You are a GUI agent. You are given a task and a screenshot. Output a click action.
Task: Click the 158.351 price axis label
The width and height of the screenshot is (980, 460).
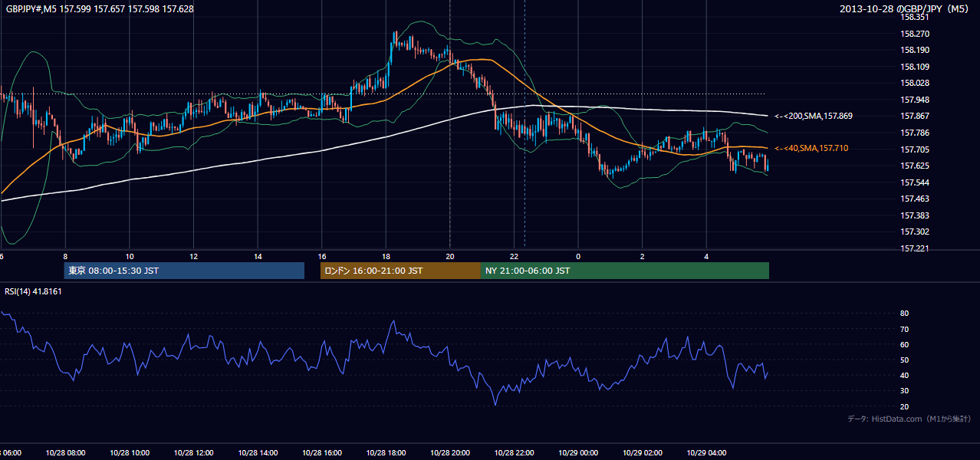[915, 17]
